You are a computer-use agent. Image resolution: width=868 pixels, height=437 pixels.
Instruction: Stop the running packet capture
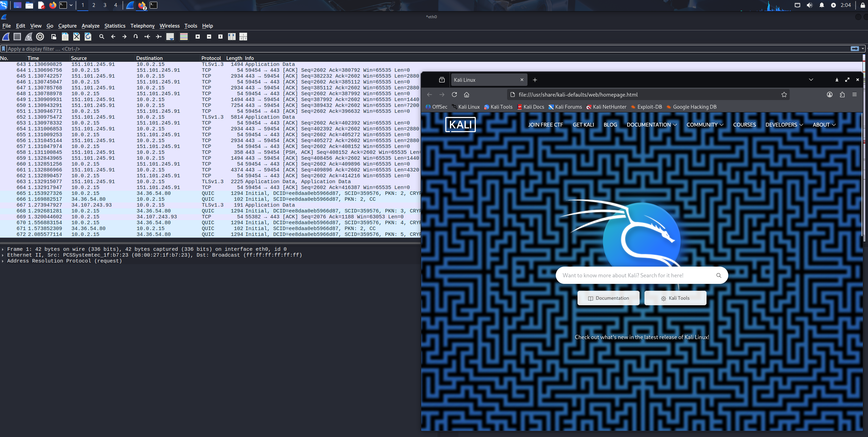[17, 37]
